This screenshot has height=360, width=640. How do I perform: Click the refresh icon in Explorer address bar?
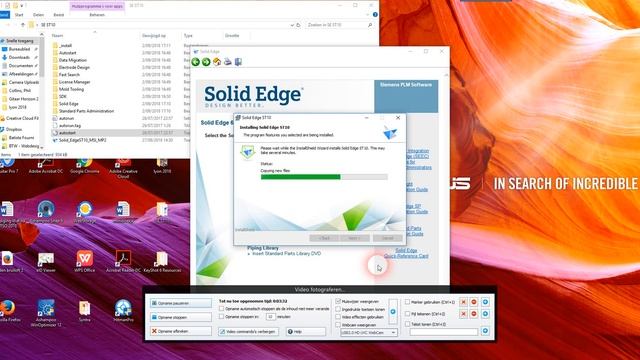pos(298,25)
